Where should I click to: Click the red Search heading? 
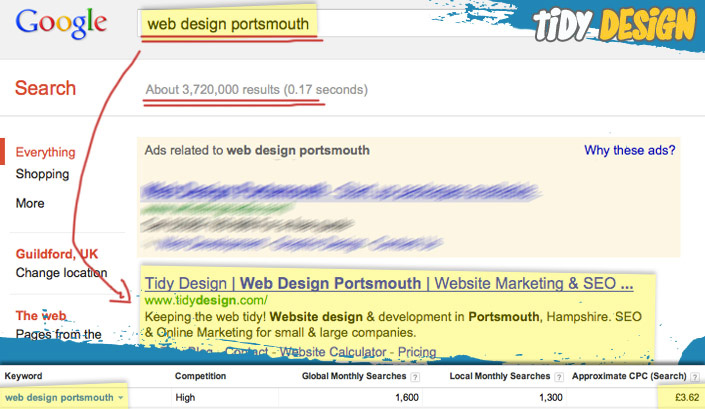coord(45,88)
